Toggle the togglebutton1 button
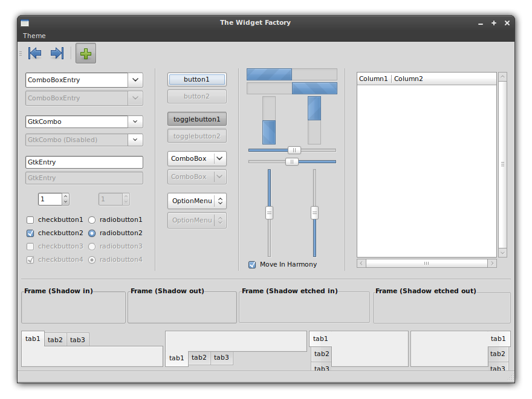Image resolution: width=532 pixels, height=399 pixels. coord(196,119)
